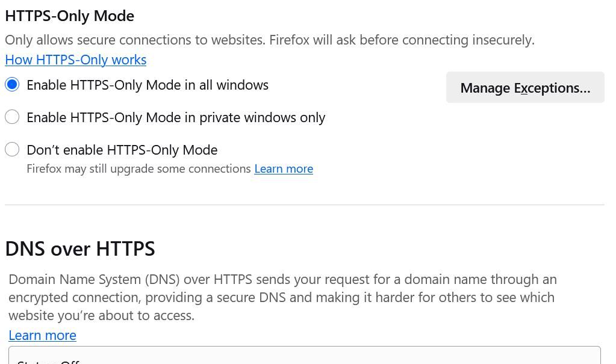The image size is (616, 364).
Task: Click the "HTTPS-Only Mode" section heading
Action: point(69,16)
